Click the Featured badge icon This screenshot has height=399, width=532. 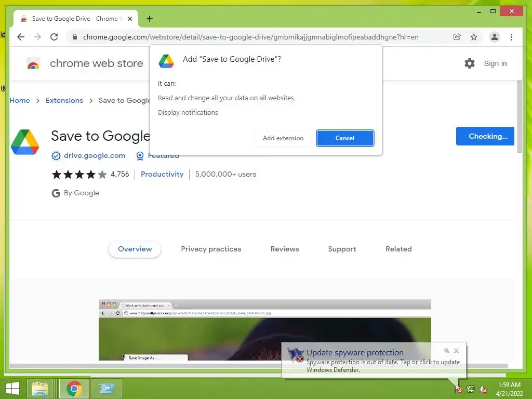pos(140,156)
